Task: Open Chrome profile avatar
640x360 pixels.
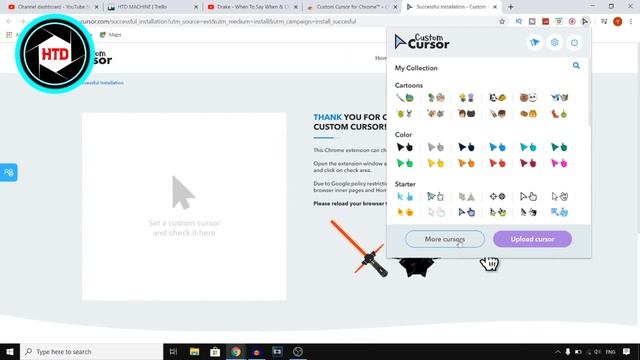Action: (618, 21)
